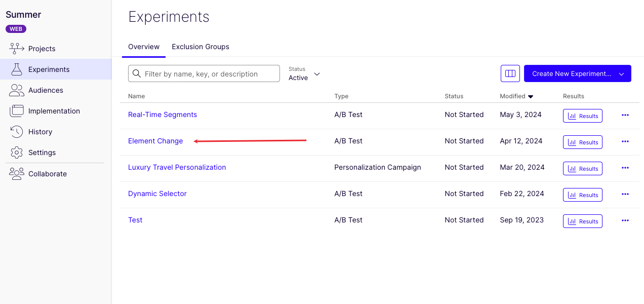Open more options for Real-Time Segments
This screenshot has width=644, height=304.
click(625, 115)
